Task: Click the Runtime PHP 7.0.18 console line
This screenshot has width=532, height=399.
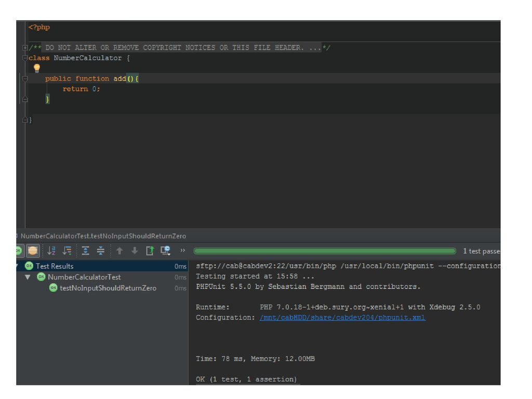Action: tap(338, 307)
